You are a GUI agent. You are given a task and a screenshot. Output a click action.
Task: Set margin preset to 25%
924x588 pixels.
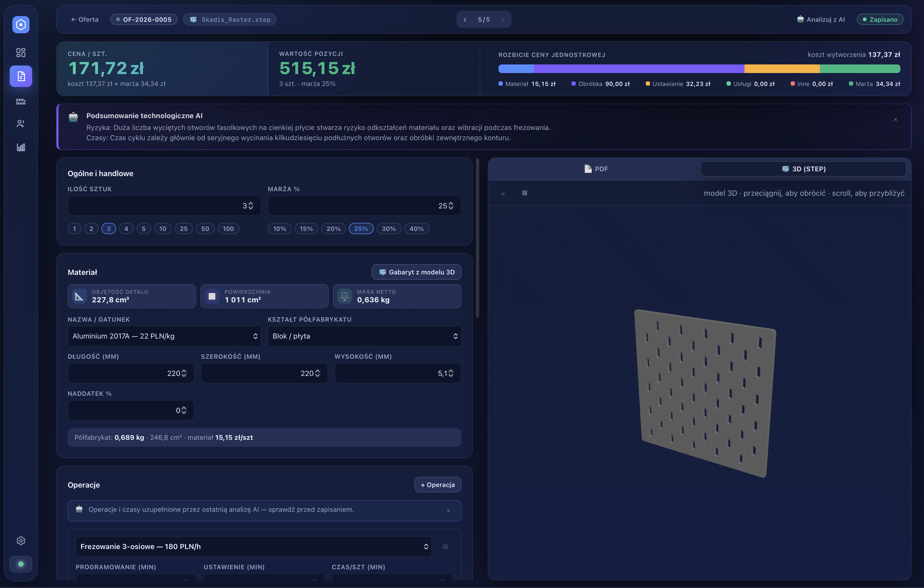click(x=361, y=228)
